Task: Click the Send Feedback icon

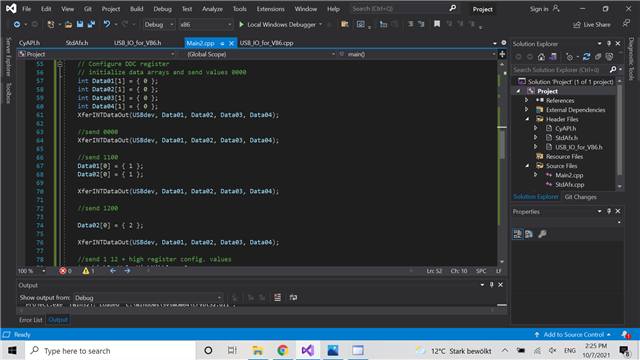Action: [x=626, y=24]
